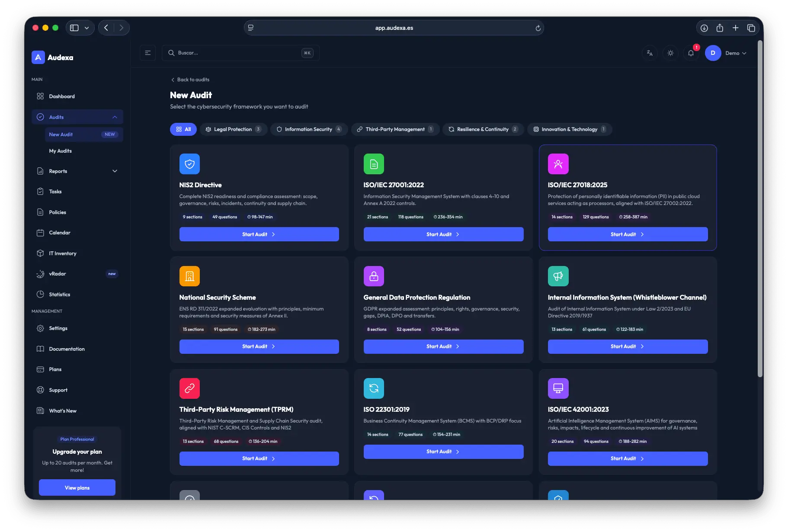Click the ISO/IEC 27018:2025 pink person icon
Screen dimensions: 788x532
[x=558, y=164]
